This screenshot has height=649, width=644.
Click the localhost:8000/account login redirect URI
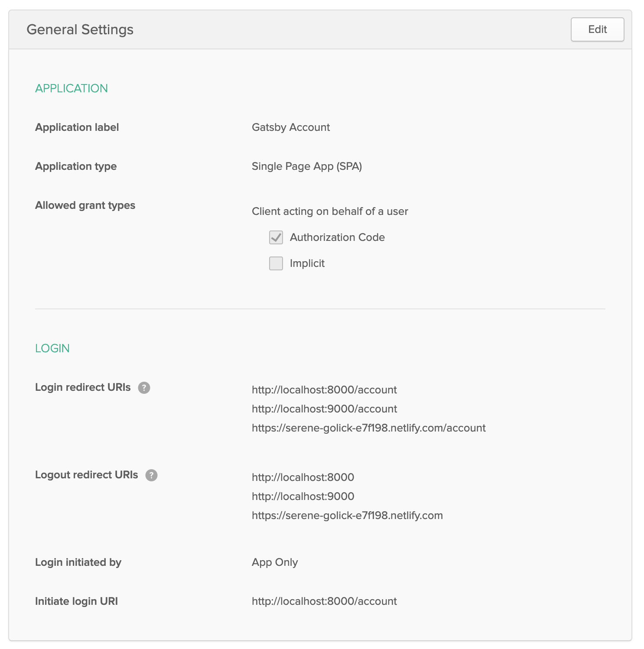point(324,390)
